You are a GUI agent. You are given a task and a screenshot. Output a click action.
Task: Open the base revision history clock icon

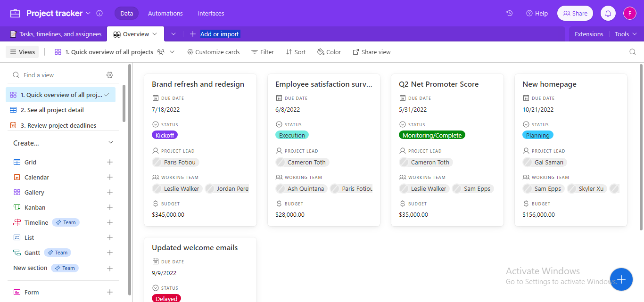pyautogui.click(x=509, y=13)
